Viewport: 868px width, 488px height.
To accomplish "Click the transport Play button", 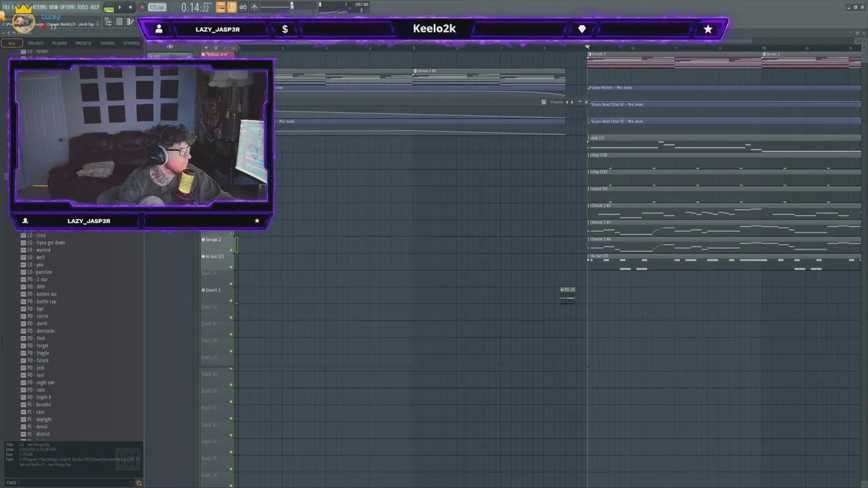I will (x=121, y=7).
